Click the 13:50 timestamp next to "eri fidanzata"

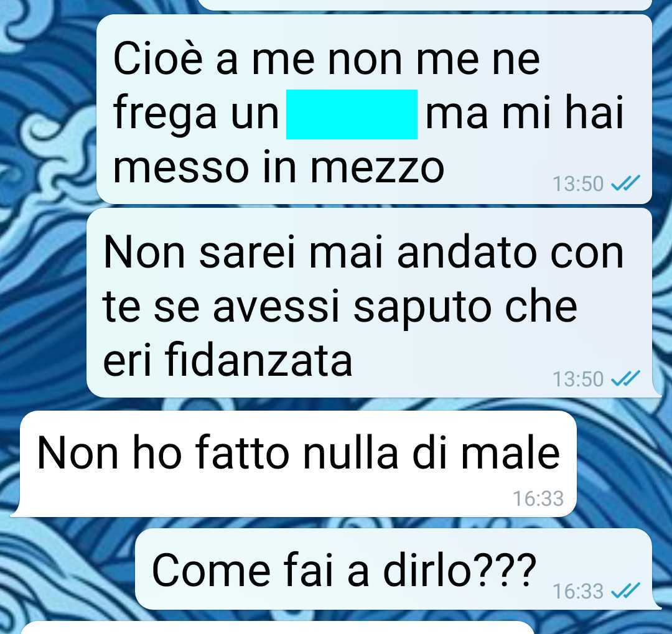pyautogui.click(x=577, y=379)
